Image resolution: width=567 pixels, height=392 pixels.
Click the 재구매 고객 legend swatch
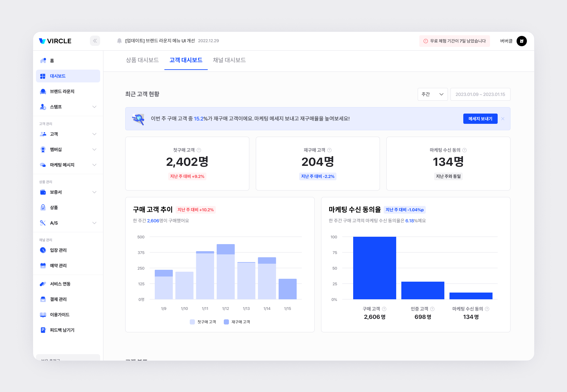tap(226, 322)
